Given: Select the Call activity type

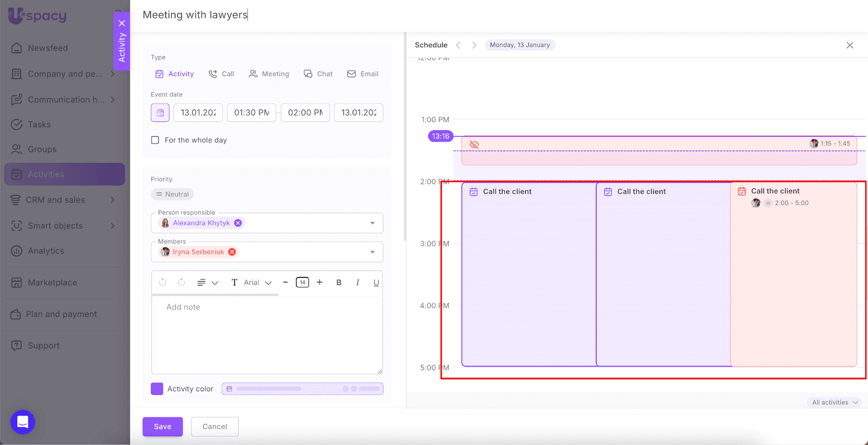Looking at the screenshot, I should coord(222,74).
